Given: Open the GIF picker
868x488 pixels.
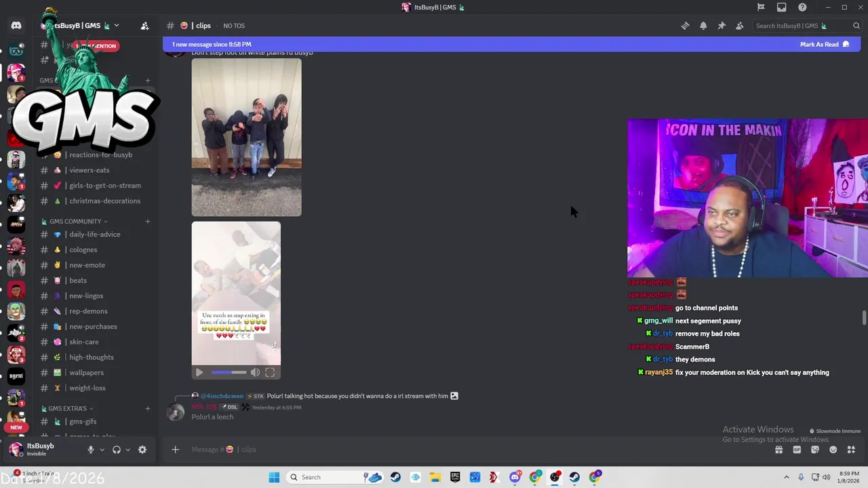Looking at the screenshot, I should (797, 449).
